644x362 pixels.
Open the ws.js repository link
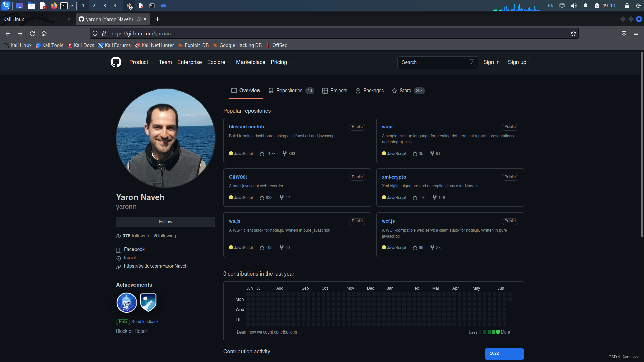coord(235,221)
